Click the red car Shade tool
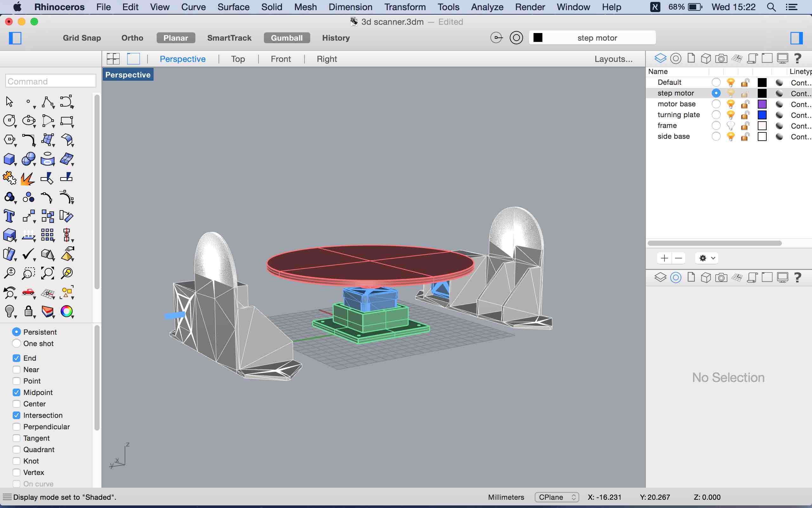This screenshot has height=508, width=812. 29,292
